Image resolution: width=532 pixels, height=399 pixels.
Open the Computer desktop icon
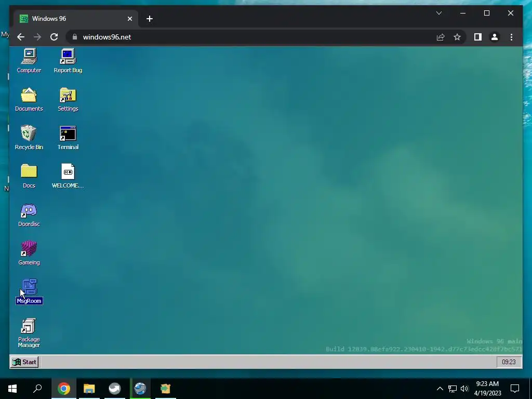tap(29, 61)
